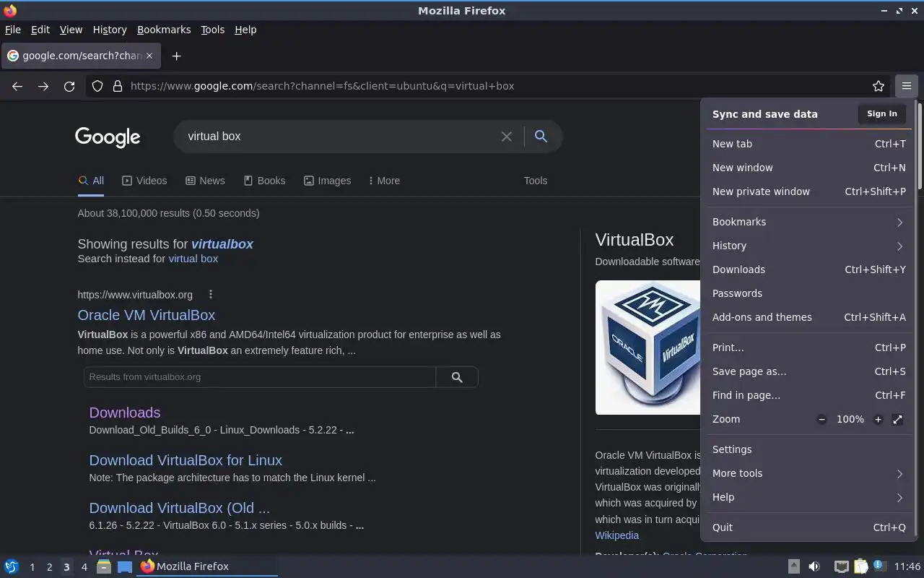The image size is (924, 578).
Task: Choose Print... from the menu panel
Action: click(808, 348)
